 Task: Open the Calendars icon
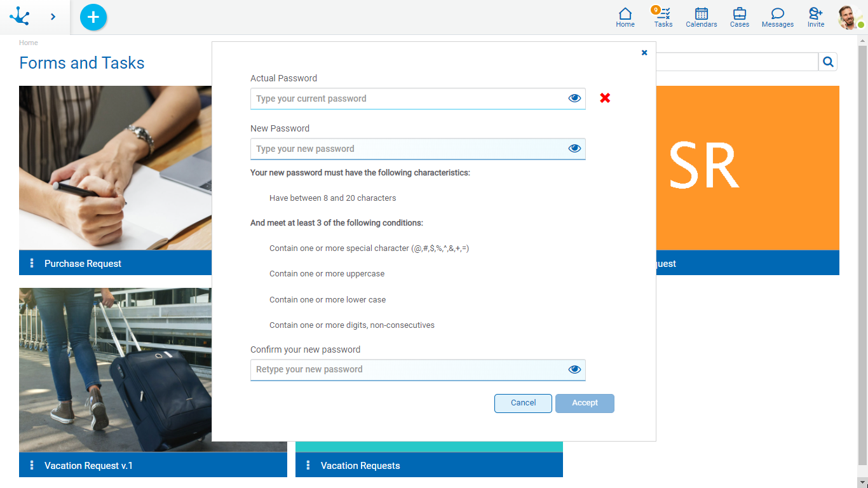701,17
